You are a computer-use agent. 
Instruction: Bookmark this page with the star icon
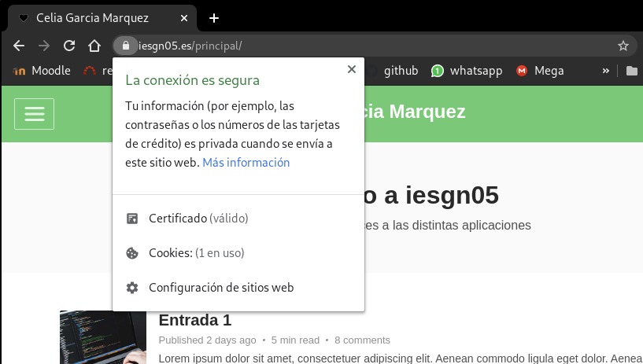click(x=623, y=46)
